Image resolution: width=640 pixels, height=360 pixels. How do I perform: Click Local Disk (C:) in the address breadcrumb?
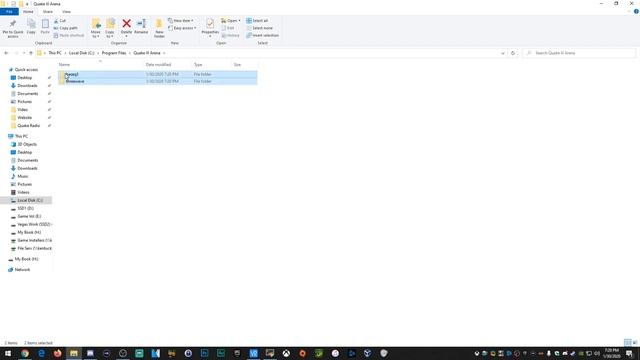click(82, 53)
